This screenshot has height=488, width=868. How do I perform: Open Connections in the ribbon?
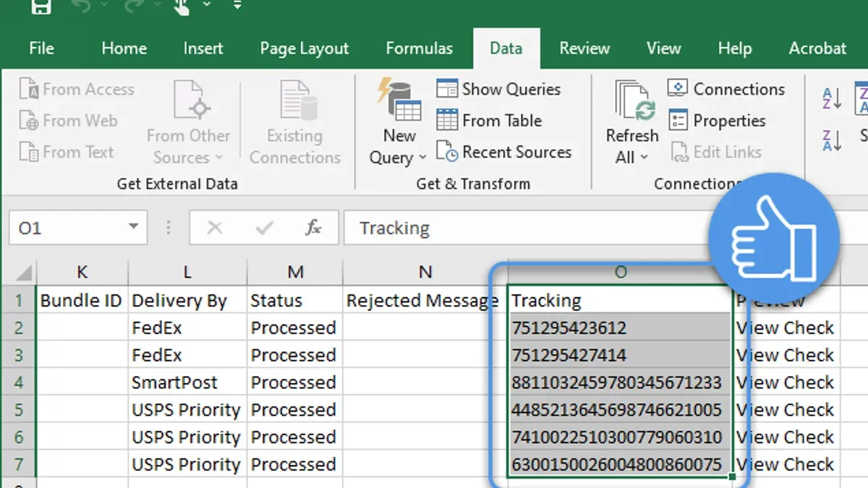click(726, 90)
